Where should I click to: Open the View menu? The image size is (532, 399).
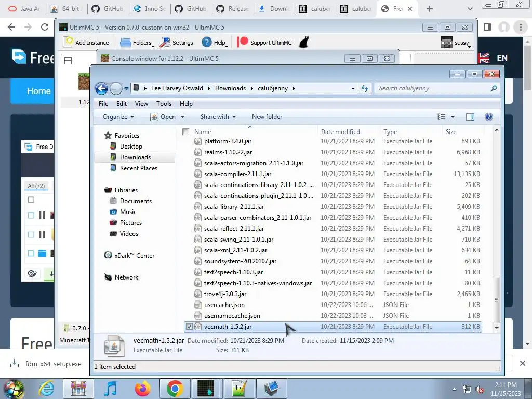(141, 104)
